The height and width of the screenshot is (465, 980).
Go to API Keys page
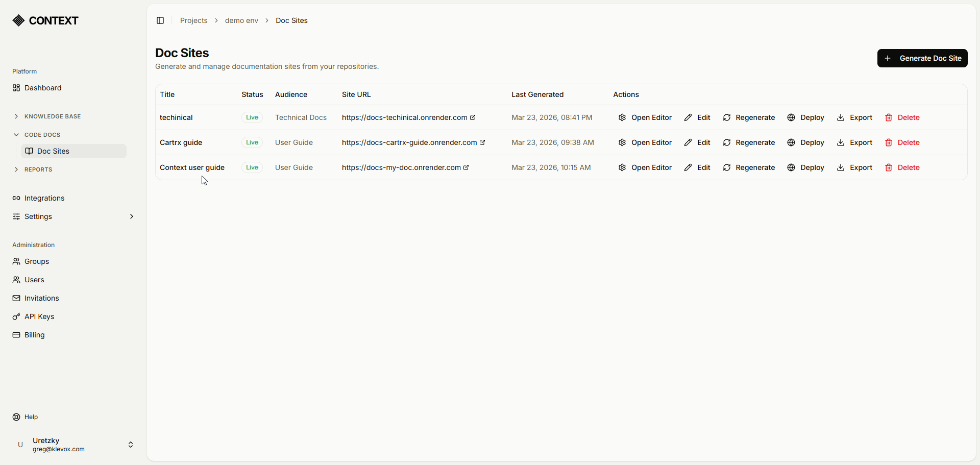pyautogui.click(x=39, y=316)
